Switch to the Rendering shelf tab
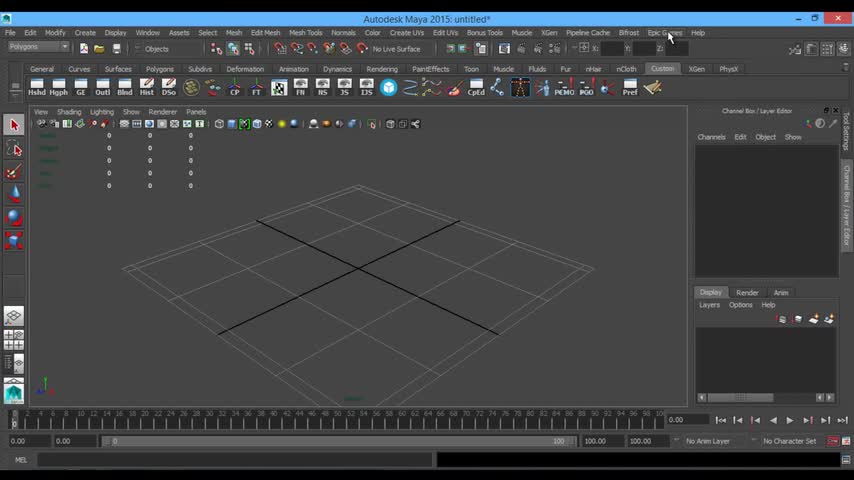The height and width of the screenshot is (480, 854). point(381,69)
